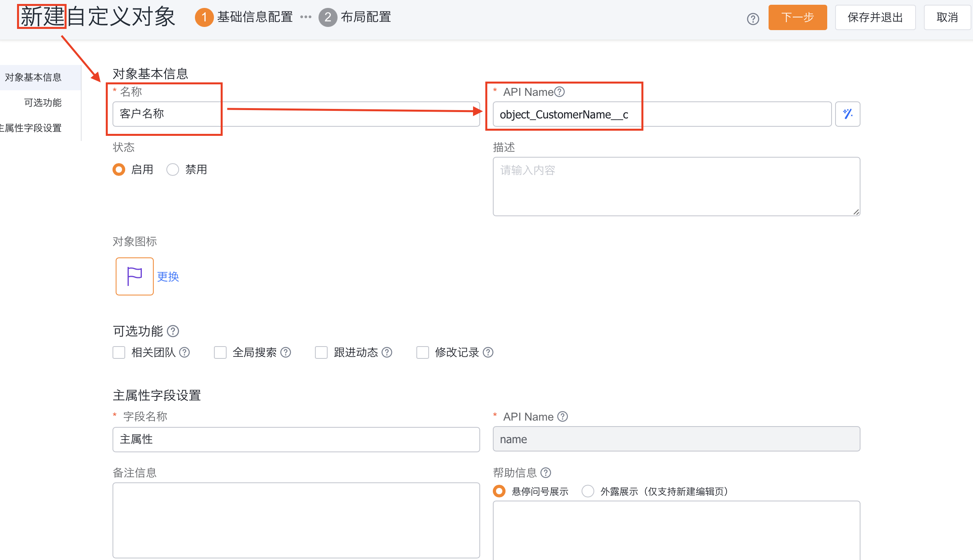The image size is (973, 560).
Task: Check the 全局搜索 checkbox
Action: tap(221, 353)
